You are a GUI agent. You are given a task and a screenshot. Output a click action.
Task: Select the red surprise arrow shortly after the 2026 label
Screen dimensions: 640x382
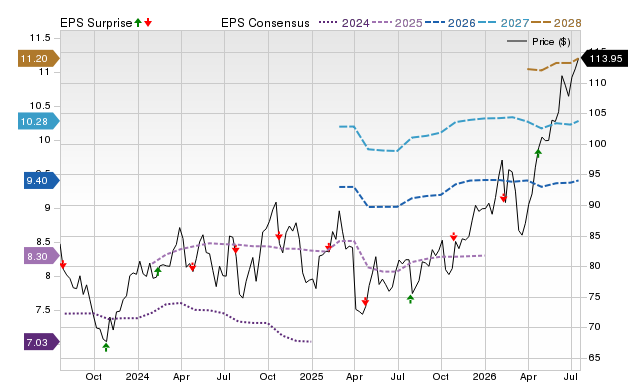(x=503, y=198)
